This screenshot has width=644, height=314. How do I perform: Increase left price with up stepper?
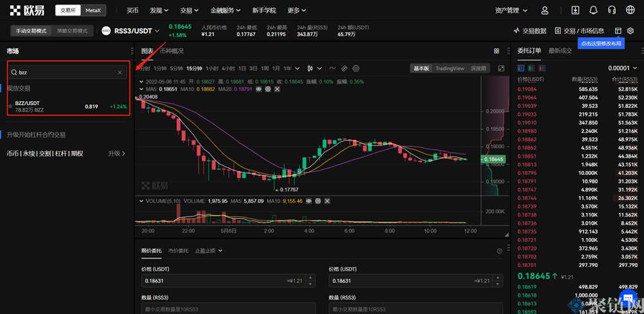tap(310, 279)
